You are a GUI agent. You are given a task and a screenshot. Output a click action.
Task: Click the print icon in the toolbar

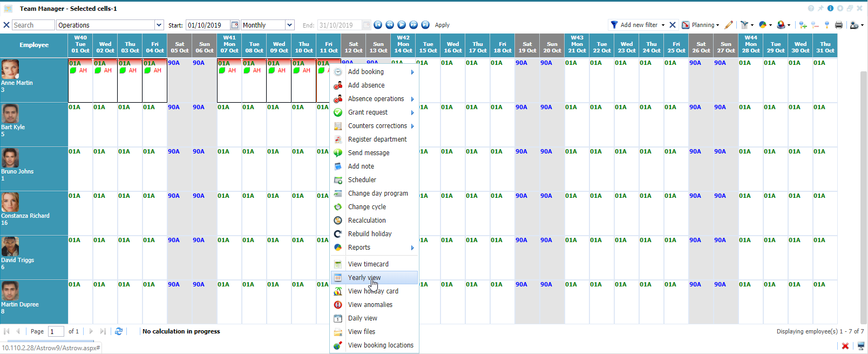pyautogui.click(x=838, y=25)
